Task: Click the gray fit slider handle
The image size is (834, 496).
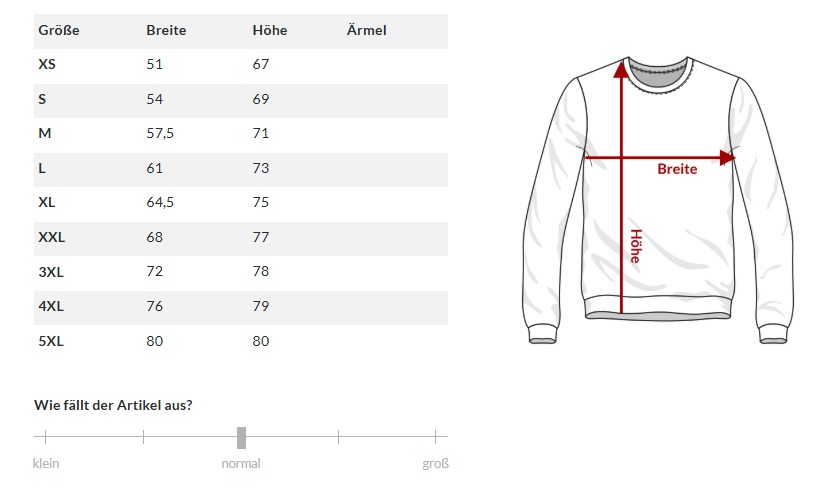Action: [241, 437]
